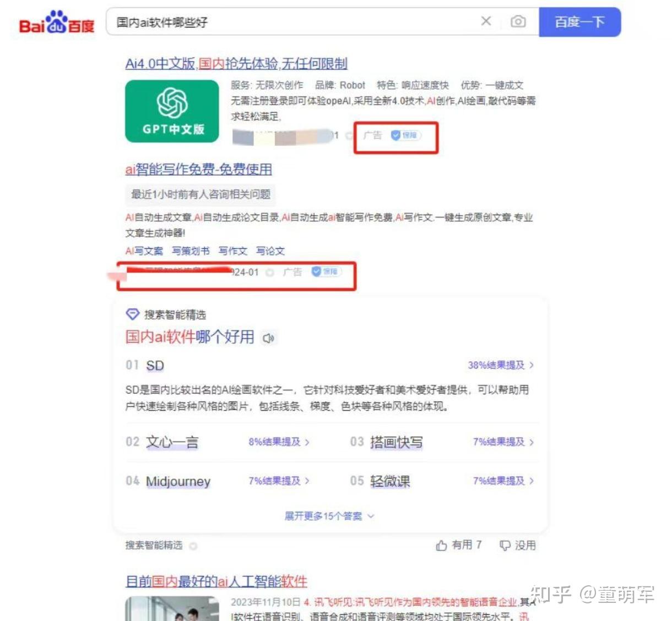Click the round icon before 广告 in the writing ad
Screen dimensions: 672x621
(x=270, y=273)
